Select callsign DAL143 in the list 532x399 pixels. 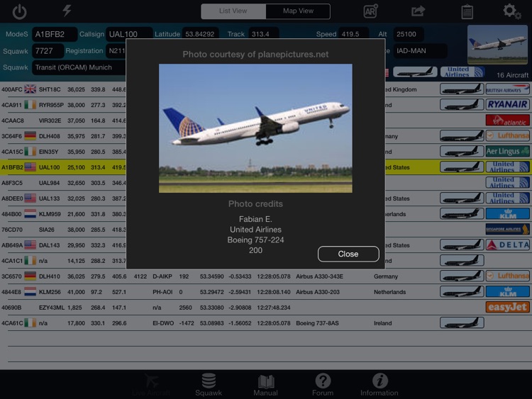click(x=49, y=245)
